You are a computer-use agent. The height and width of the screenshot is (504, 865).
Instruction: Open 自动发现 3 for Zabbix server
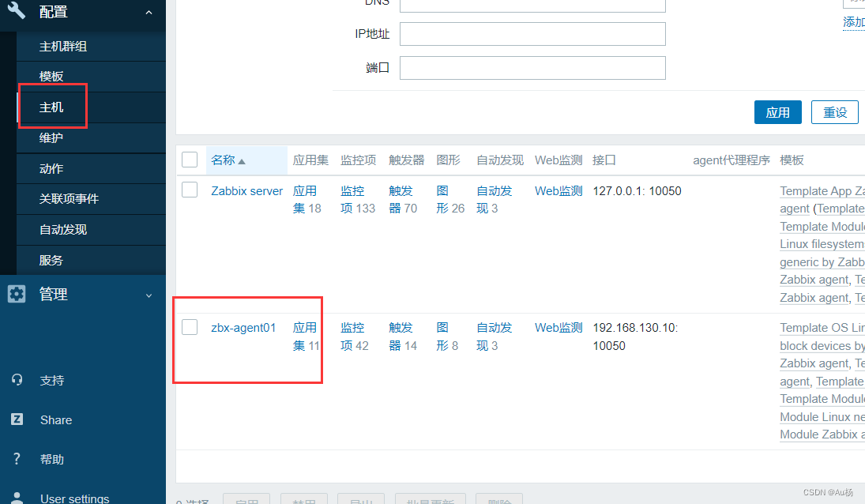pos(495,200)
